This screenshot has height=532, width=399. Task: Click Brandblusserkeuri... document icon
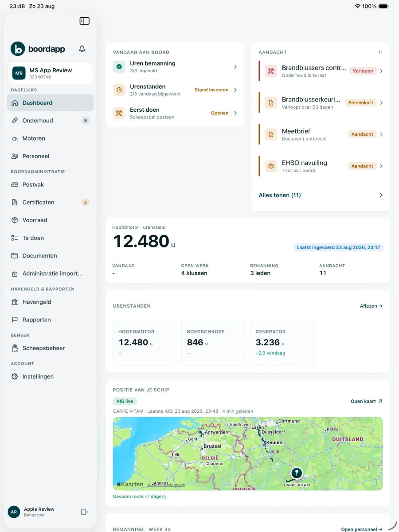point(271,102)
